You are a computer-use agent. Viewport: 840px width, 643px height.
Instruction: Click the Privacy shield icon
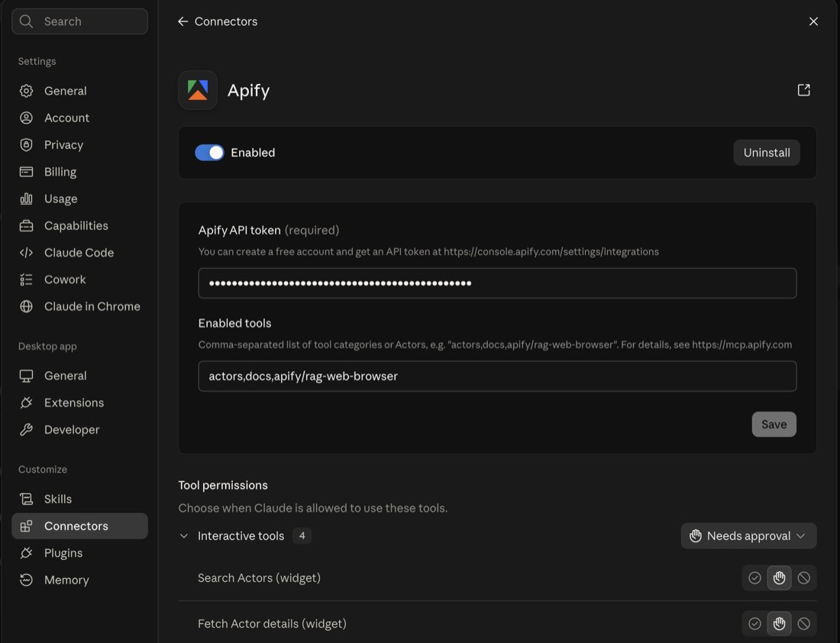[26, 144]
